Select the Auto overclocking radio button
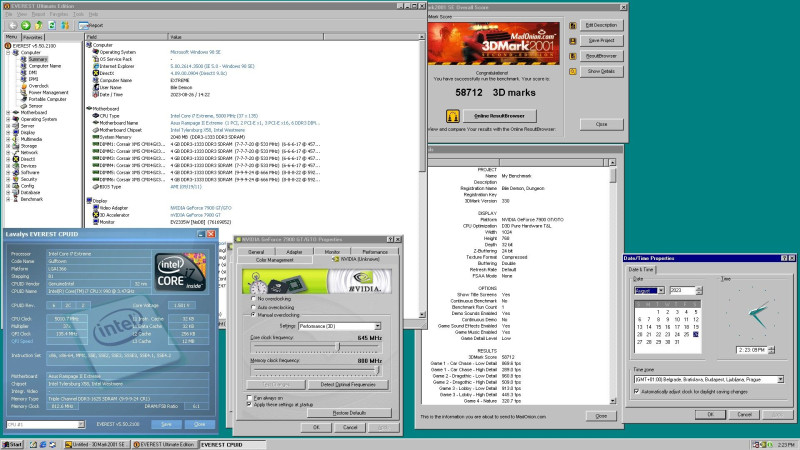Viewport: 800px width, 450px height. click(254, 307)
